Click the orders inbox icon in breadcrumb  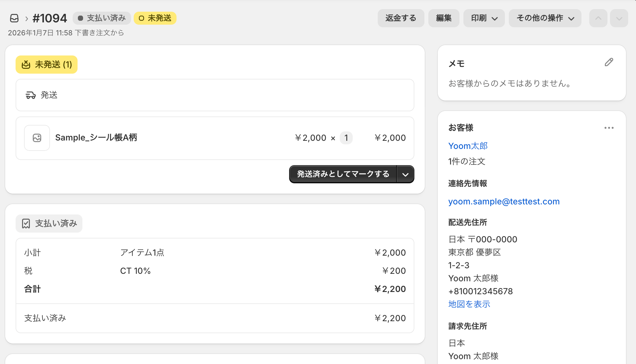tap(14, 18)
